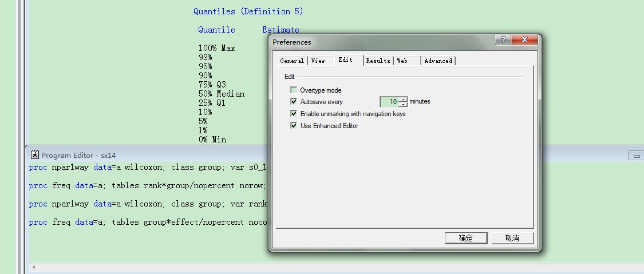Click the Preferences help question mark button

click(503, 39)
